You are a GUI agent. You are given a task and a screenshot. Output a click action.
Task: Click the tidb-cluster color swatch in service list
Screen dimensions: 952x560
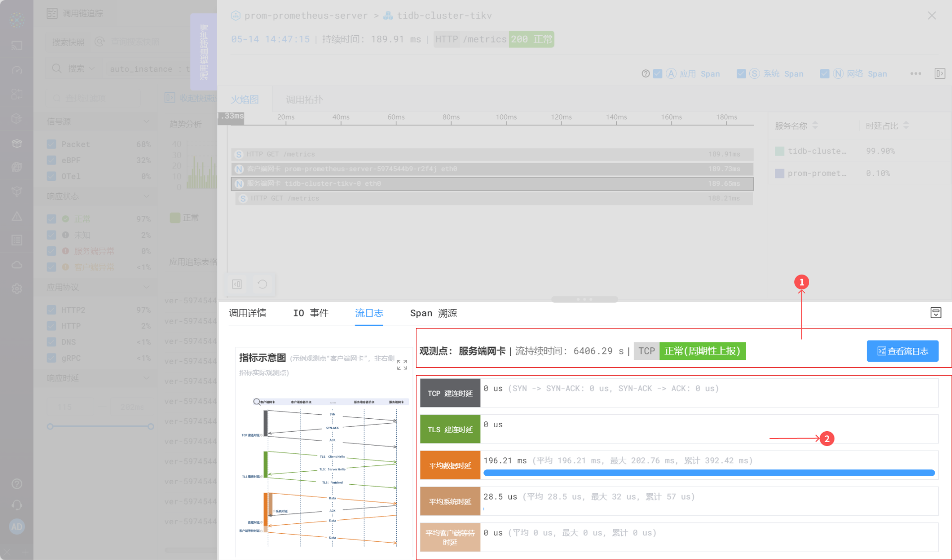pos(779,151)
